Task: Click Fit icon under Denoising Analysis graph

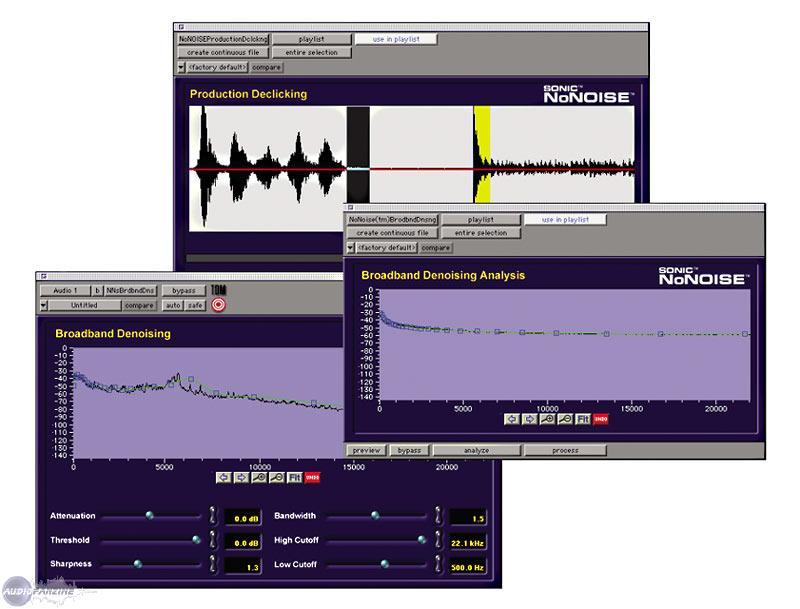Action: click(583, 419)
